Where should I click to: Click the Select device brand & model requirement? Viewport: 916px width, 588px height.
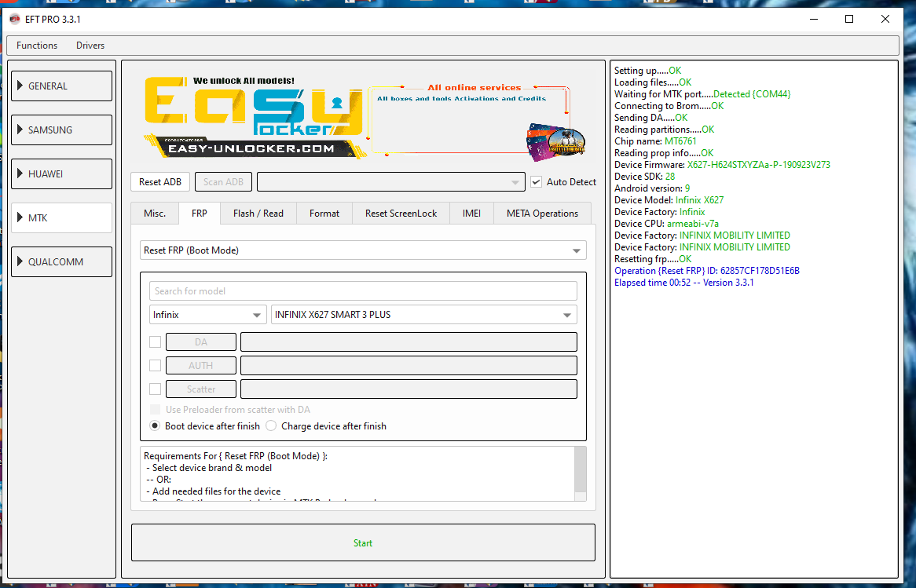(209, 468)
